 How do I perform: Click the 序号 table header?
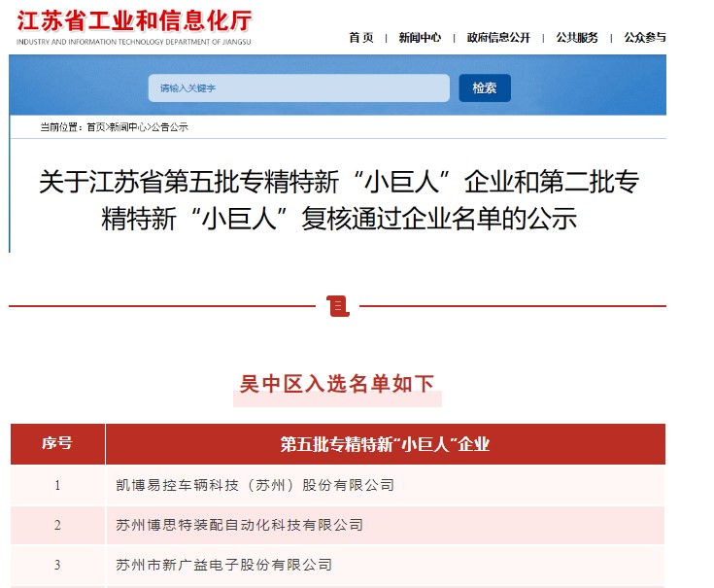click(58, 443)
